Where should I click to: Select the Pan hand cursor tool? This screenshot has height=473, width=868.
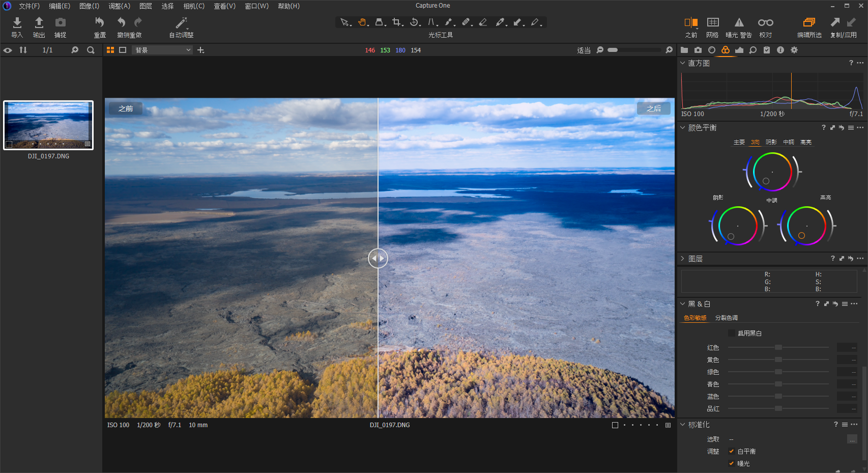click(x=363, y=22)
